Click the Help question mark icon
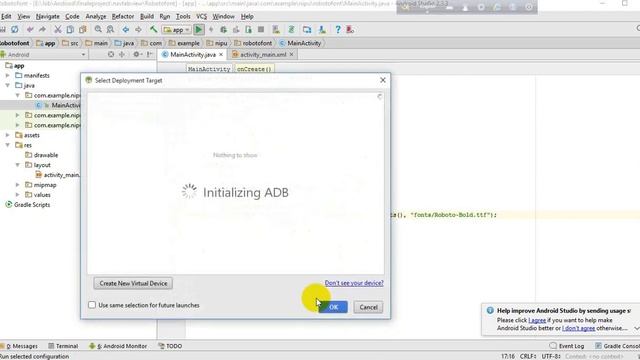This screenshot has height=360, width=640. (338, 29)
